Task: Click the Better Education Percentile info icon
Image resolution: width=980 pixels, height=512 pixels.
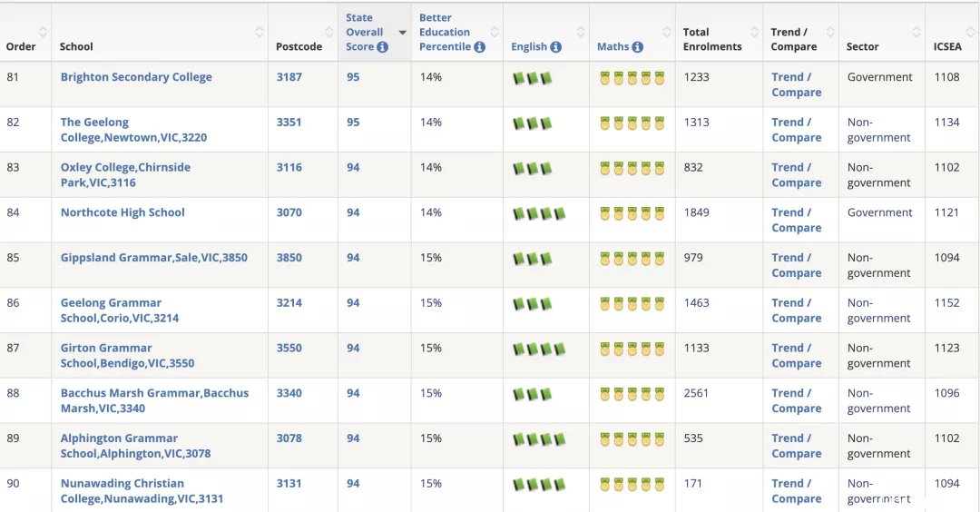Action: click(x=479, y=47)
